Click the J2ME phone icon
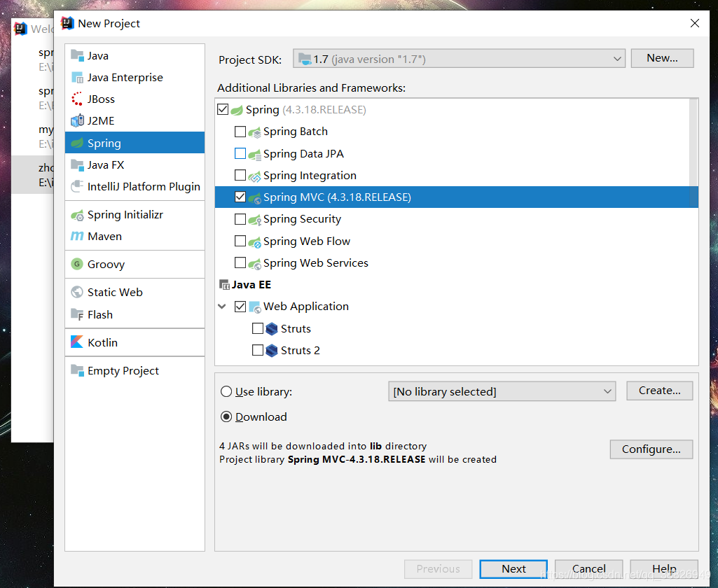Image resolution: width=718 pixels, height=588 pixels. click(77, 121)
